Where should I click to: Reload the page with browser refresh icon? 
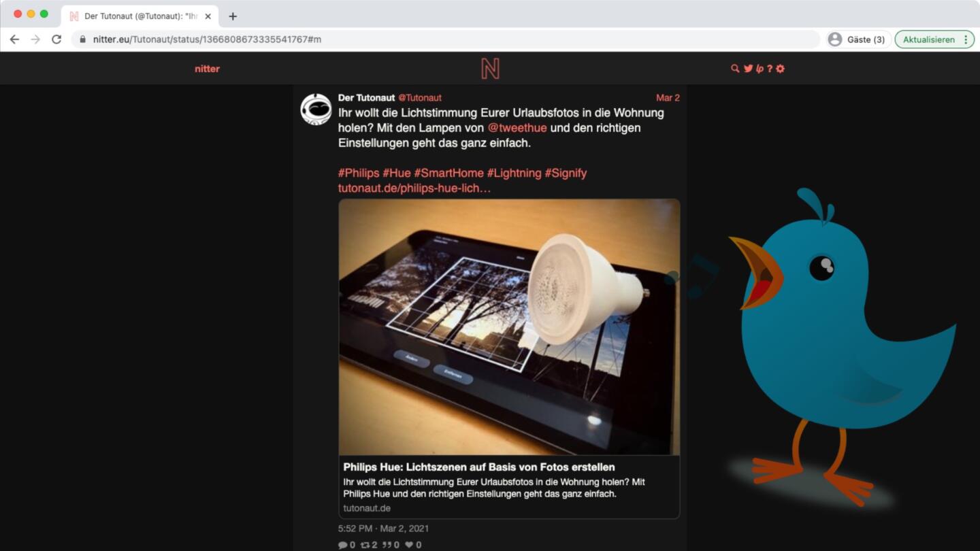tap(56, 39)
